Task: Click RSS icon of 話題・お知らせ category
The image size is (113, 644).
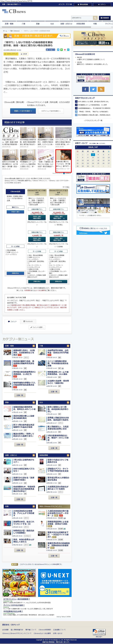Action: pos(34,455)
